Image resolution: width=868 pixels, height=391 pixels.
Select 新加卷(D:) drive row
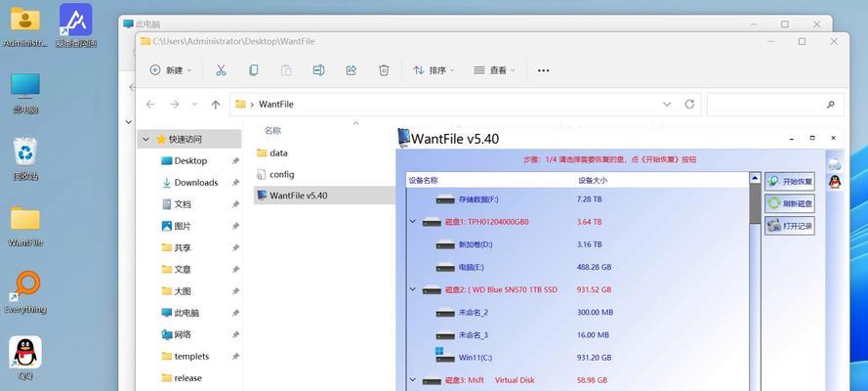[577, 244]
